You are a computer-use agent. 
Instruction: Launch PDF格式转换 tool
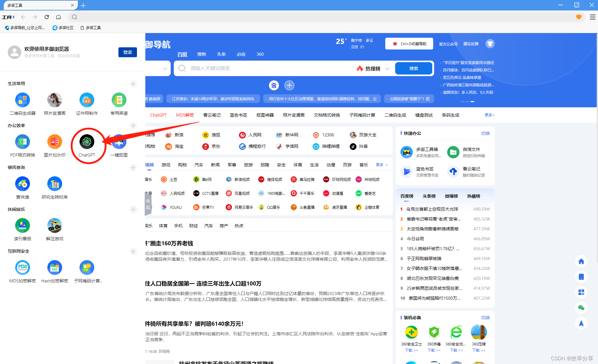tap(23, 142)
